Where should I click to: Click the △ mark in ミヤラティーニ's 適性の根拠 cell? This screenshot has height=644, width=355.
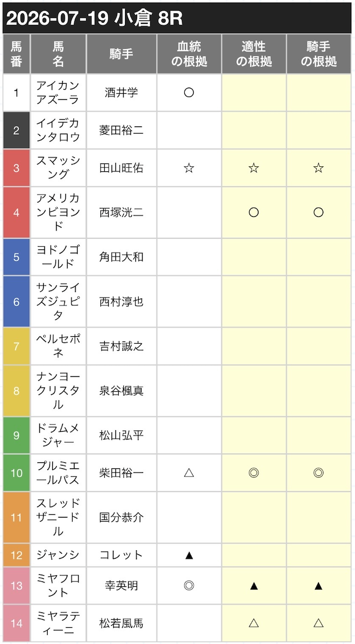[x=253, y=623]
